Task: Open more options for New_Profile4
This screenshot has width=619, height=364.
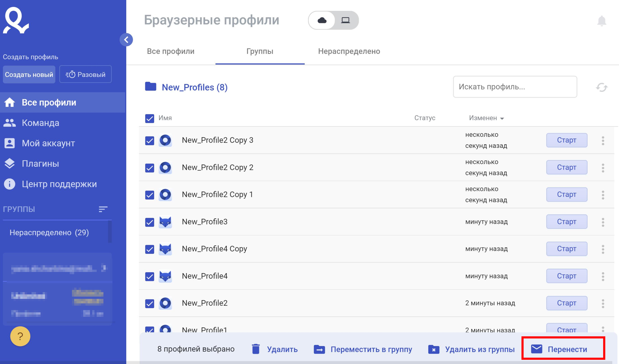Action: (x=603, y=276)
